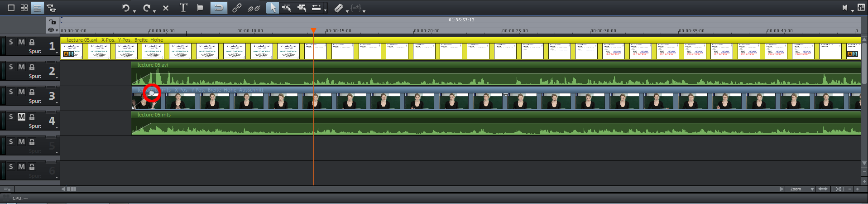Select lecture-05.mts audio clip on track 4
868x204 pixels.
click(x=496, y=123)
